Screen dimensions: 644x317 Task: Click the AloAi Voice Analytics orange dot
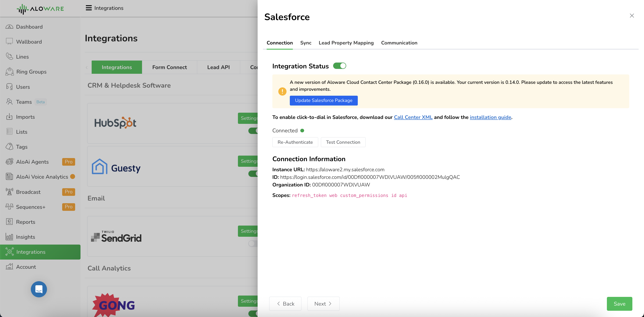pos(73,177)
